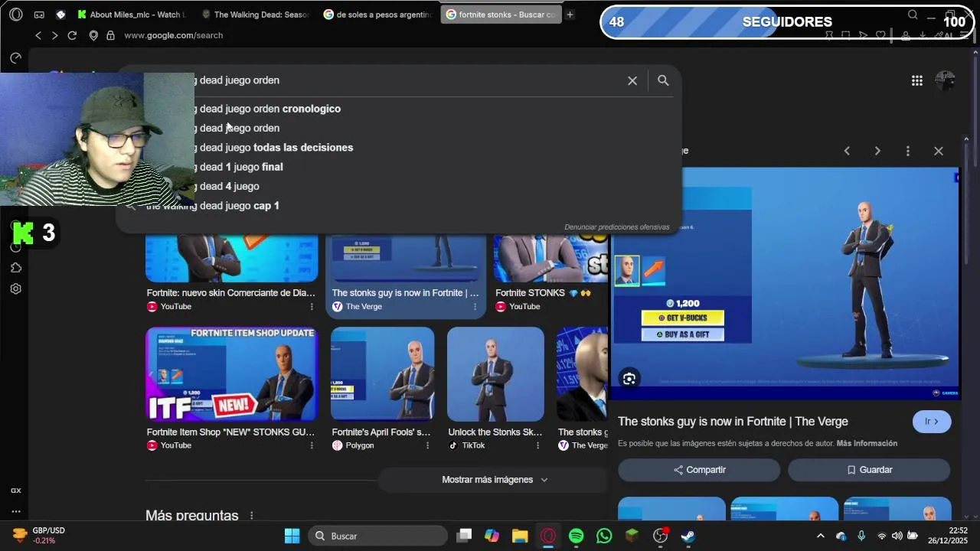Click the large stonks preview image
This screenshot has height=551, width=980.
[x=785, y=283]
